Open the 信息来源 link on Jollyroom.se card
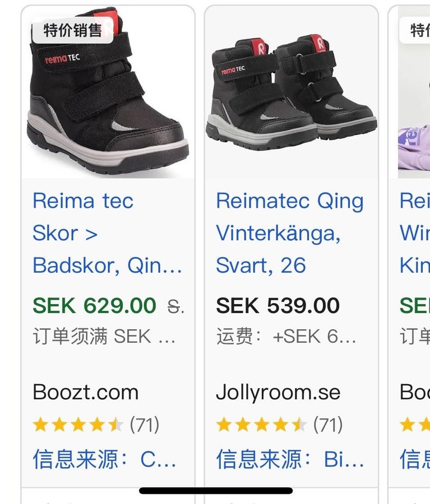The width and height of the screenshot is (430, 504). click(x=290, y=459)
